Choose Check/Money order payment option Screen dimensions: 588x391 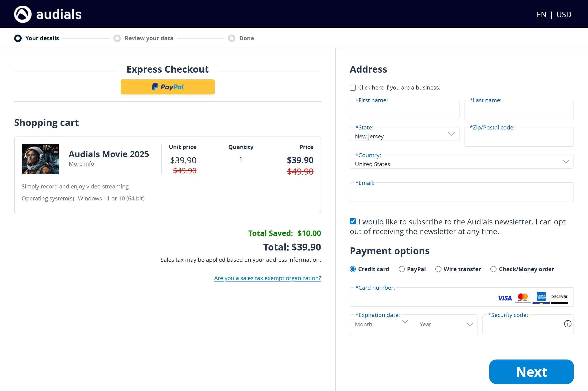[493, 269]
